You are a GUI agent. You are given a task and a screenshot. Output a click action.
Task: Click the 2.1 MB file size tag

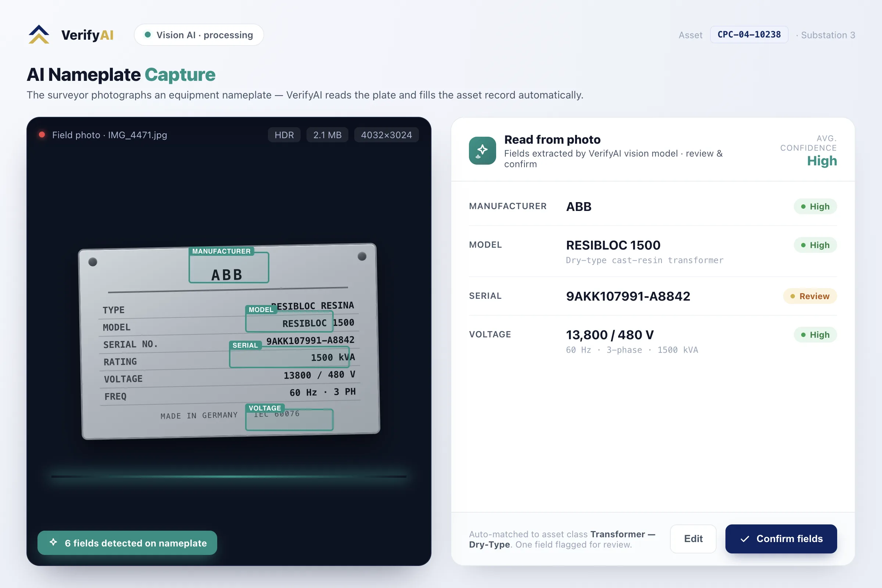(327, 135)
